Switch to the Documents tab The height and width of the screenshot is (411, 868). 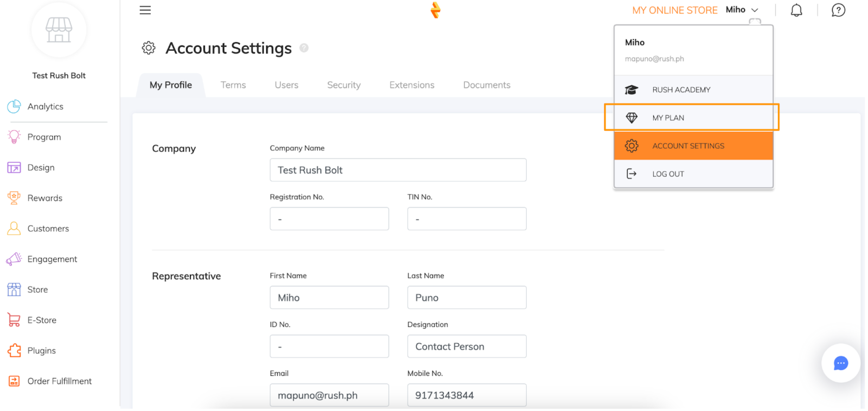487,85
